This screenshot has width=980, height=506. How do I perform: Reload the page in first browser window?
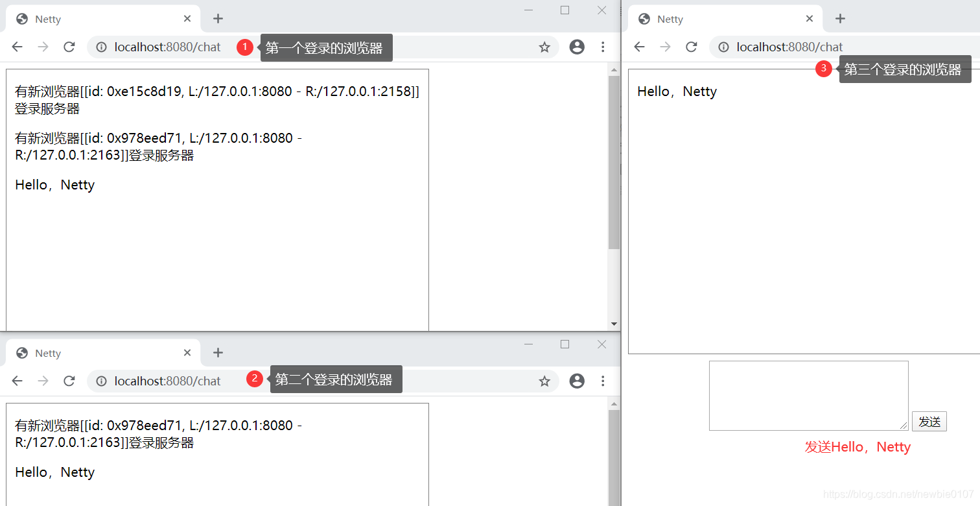pyautogui.click(x=69, y=47)
